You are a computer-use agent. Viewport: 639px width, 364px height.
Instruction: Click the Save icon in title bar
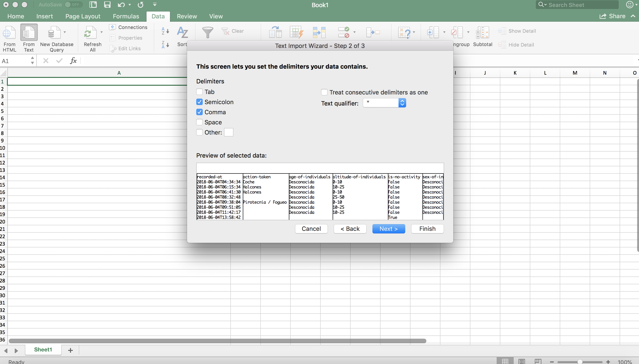107,5
